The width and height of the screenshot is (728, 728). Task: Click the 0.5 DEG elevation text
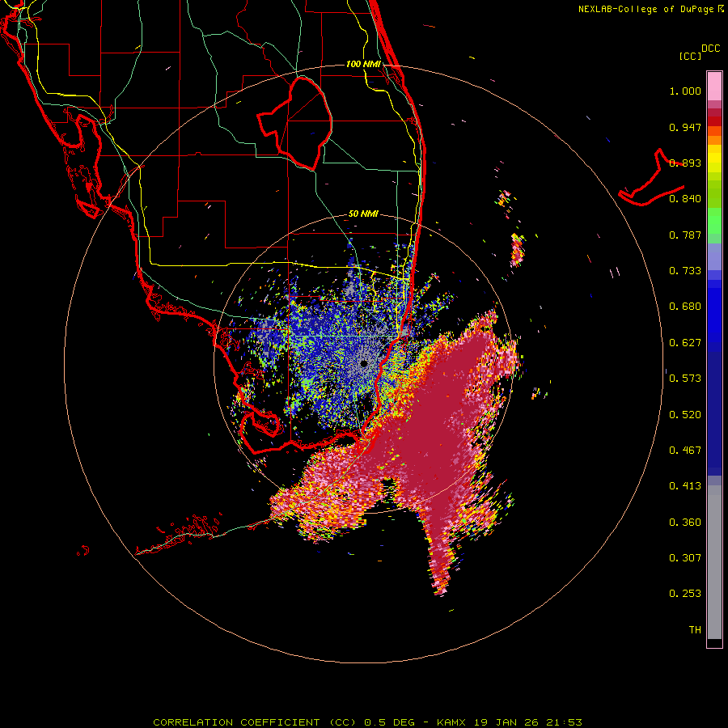point(389,722)
